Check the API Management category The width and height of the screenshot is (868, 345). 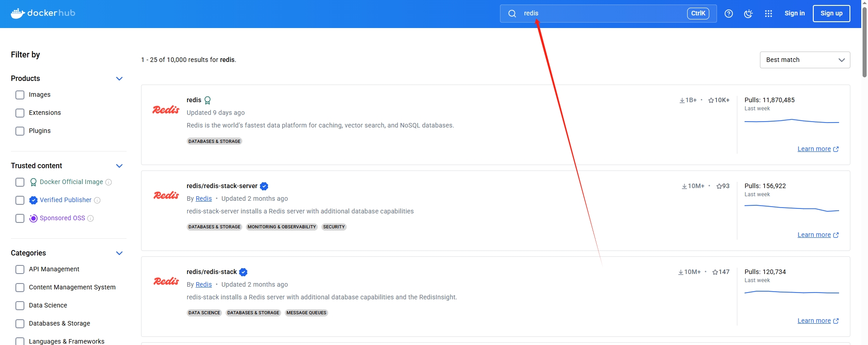click(x=20, y=269)
